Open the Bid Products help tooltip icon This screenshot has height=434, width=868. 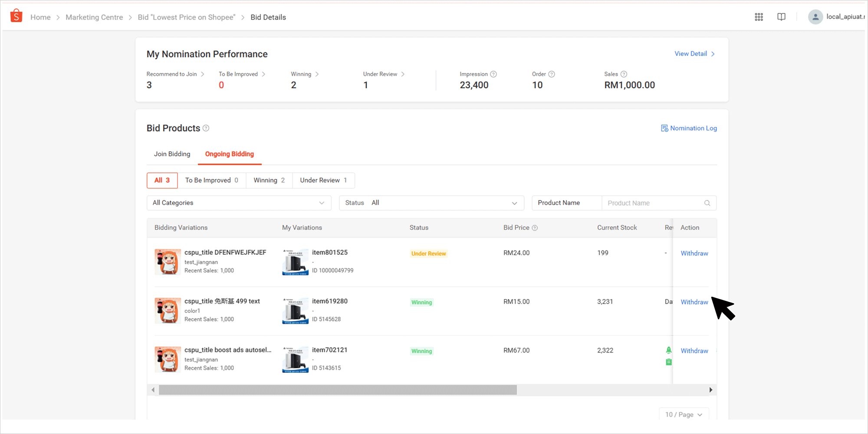205,128
